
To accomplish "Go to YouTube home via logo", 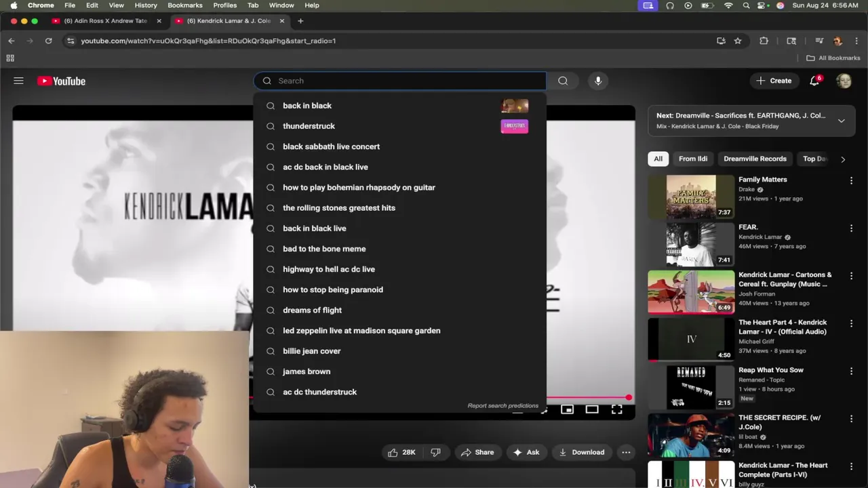I will pyautogui.click(x=61, y=81).
